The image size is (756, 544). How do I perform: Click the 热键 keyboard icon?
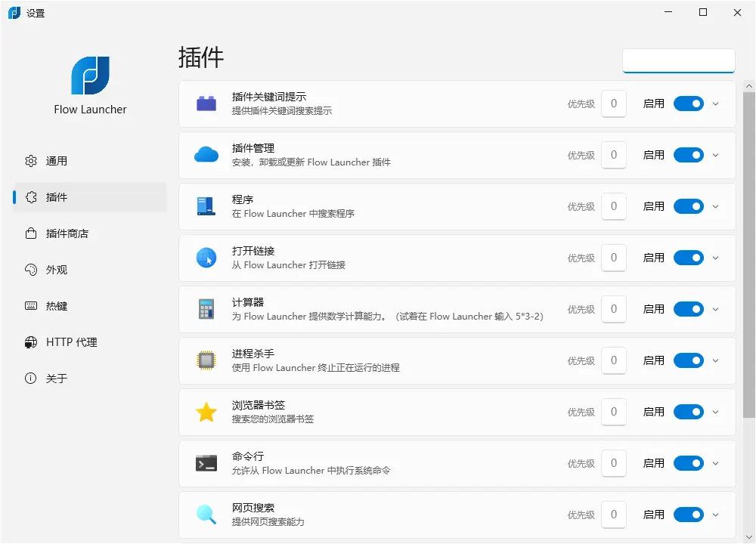tap(31, 306)
